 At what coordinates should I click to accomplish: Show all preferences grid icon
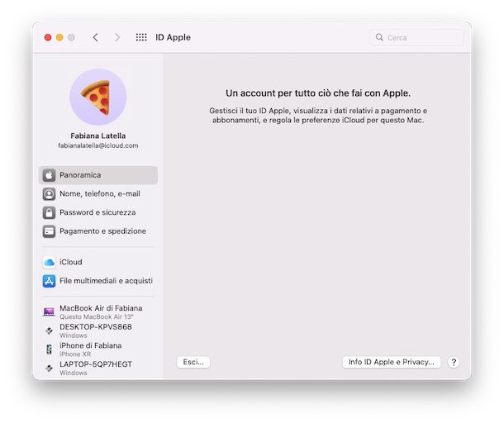coord(141,37)
